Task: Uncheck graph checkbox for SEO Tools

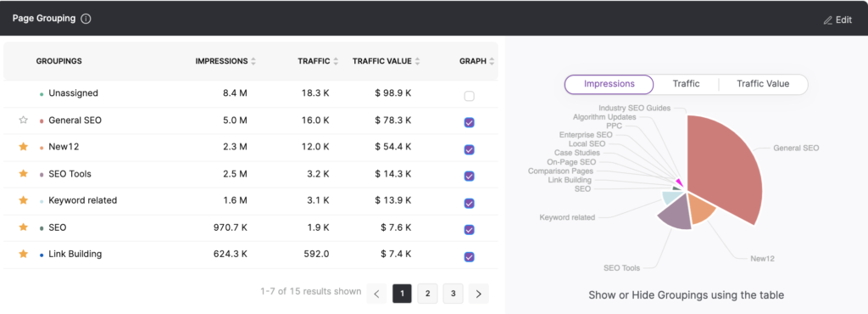Action: tap(470, 177)
